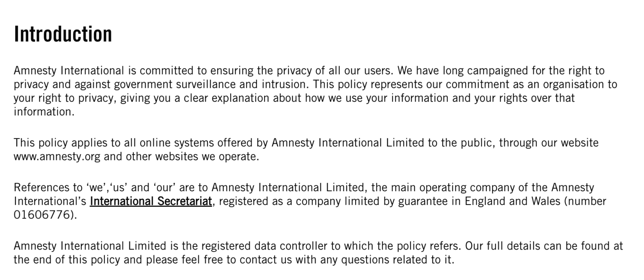This screenshot has height=280, width=644.
Task: Click the Introduction heading
Action: coord(63,34)
